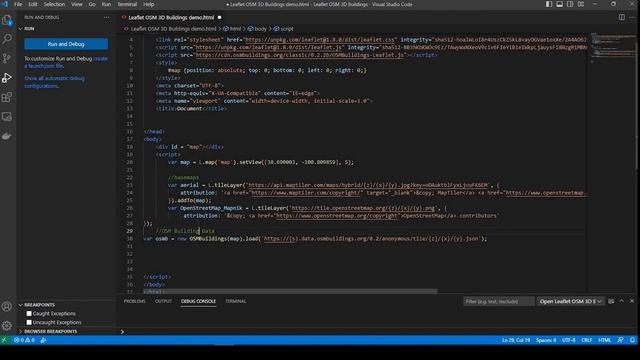This screenshot has height=360, width=640.
Task: Open Run and Debug views ellipsis menu
Action: [107, 17]
